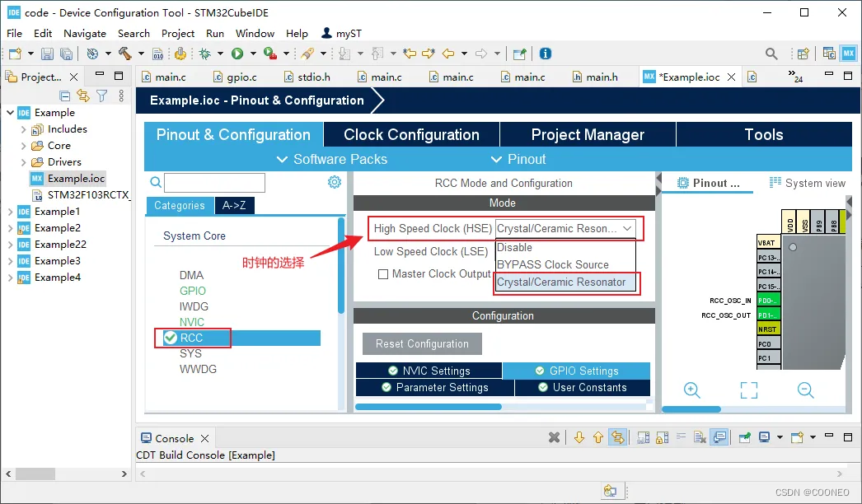Click the console up arrow previous-error icon
The image size is (862, 504).
point(598,437)
